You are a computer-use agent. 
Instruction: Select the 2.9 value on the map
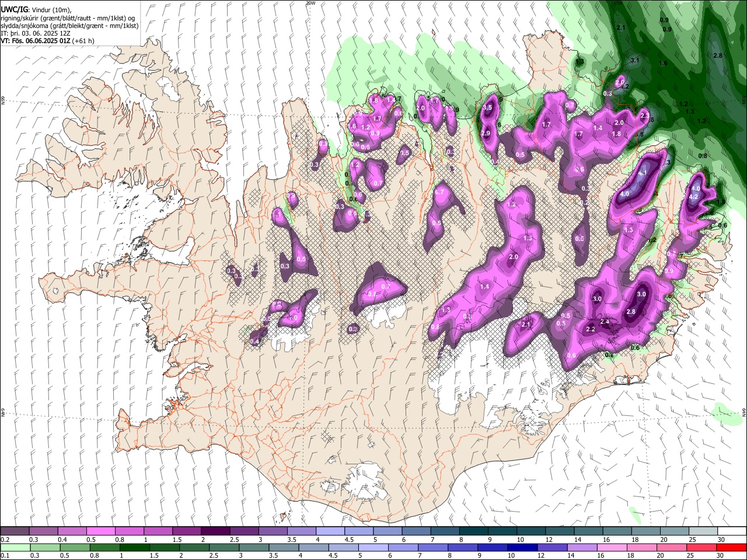click(486, 134)
